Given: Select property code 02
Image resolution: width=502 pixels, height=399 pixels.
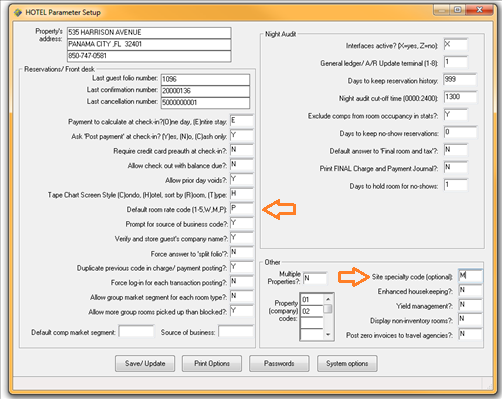Looking at the screenshot, I should 312,311.
